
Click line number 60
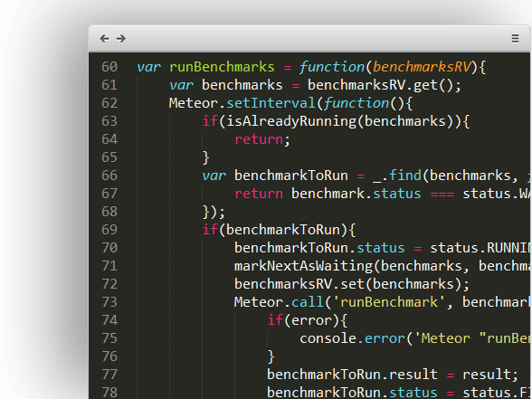point(109,67)
